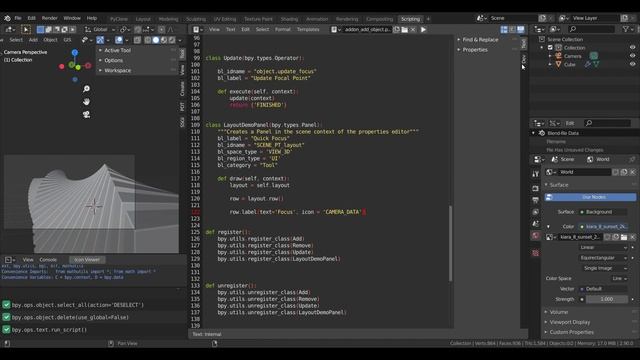This screenshot has width=640, height=360.
Task: Open the Render menu
Action: tap(50, 18)
